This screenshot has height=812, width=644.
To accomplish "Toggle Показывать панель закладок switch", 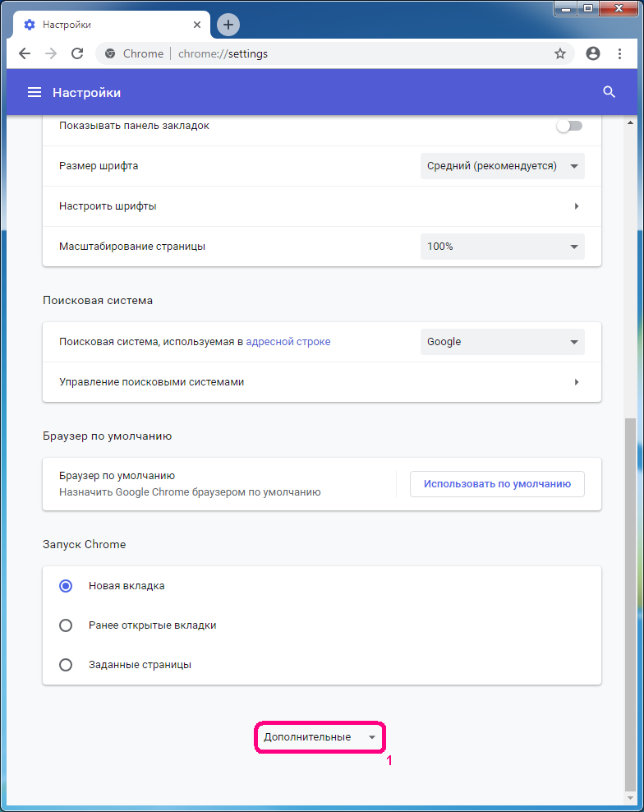I will (568, 126).
